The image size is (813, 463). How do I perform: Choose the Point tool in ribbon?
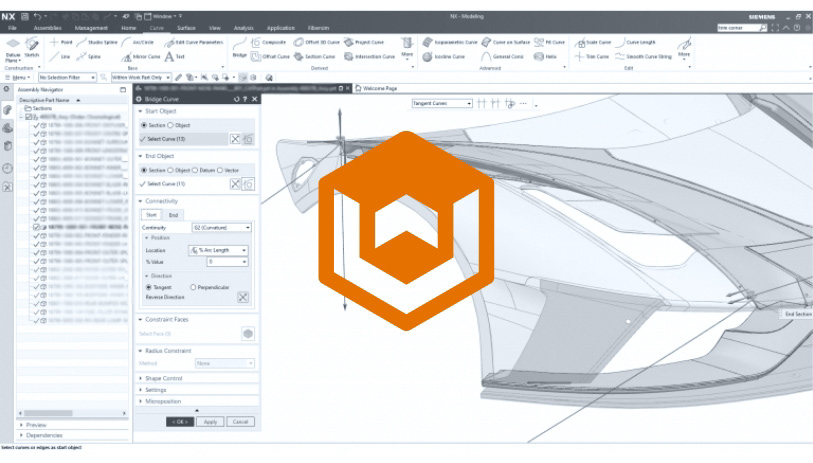coord(62,42)
